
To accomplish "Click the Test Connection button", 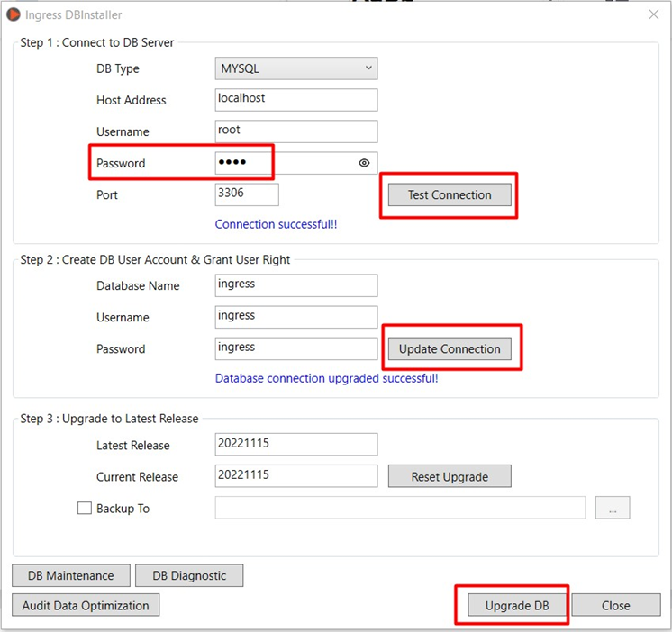I will pos(450,194).
